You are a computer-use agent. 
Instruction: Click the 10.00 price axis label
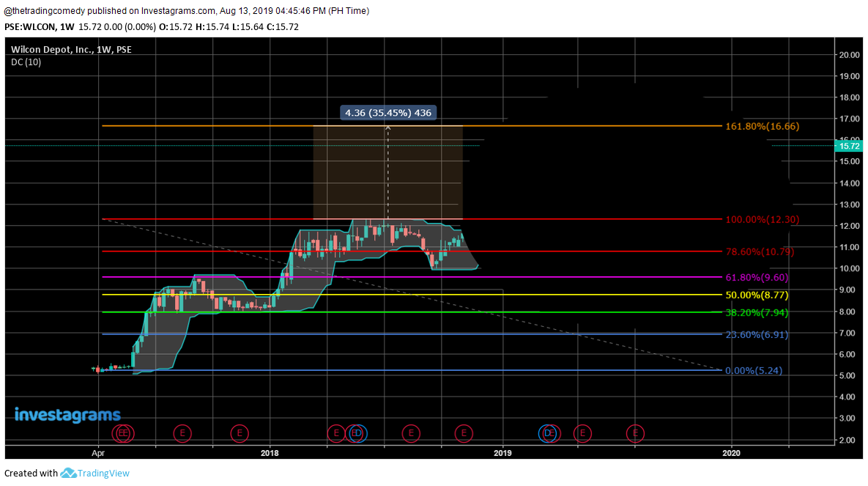849,269
